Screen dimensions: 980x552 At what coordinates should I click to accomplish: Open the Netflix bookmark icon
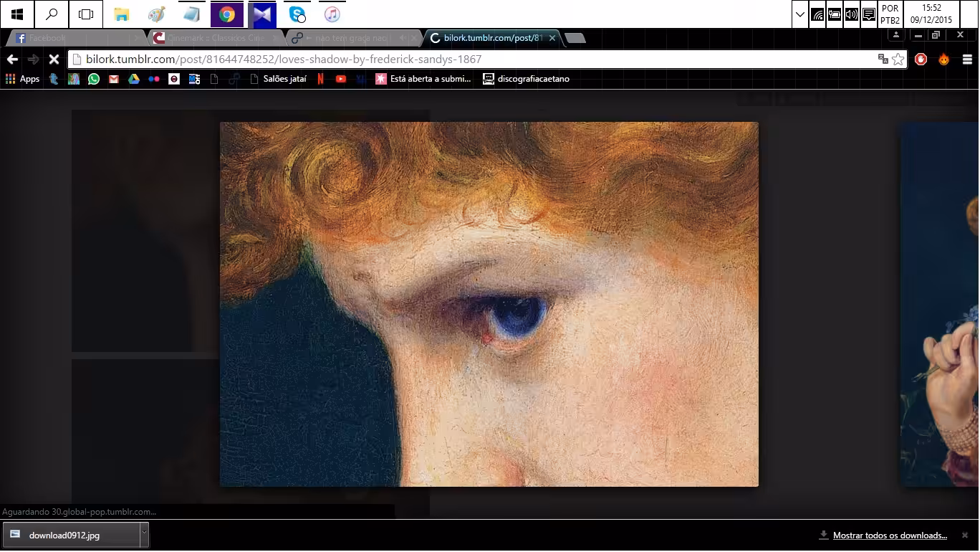pos(320,79)
